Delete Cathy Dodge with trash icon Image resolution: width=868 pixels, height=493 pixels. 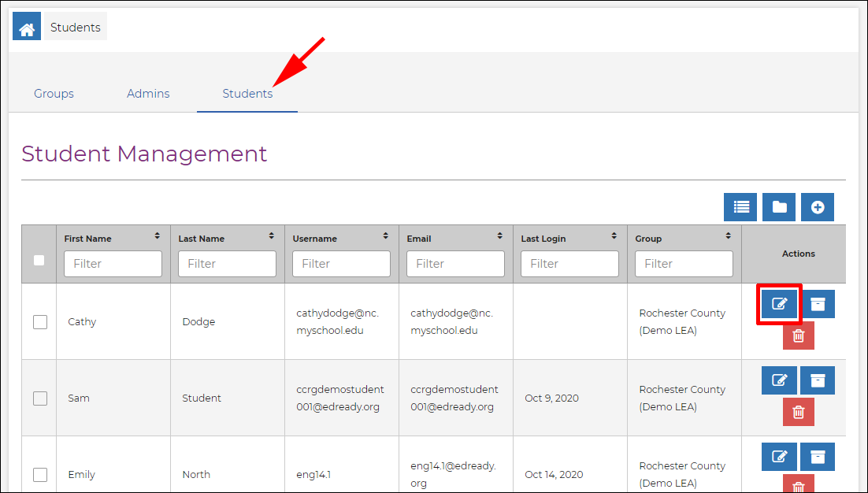[x=798, y=336]
